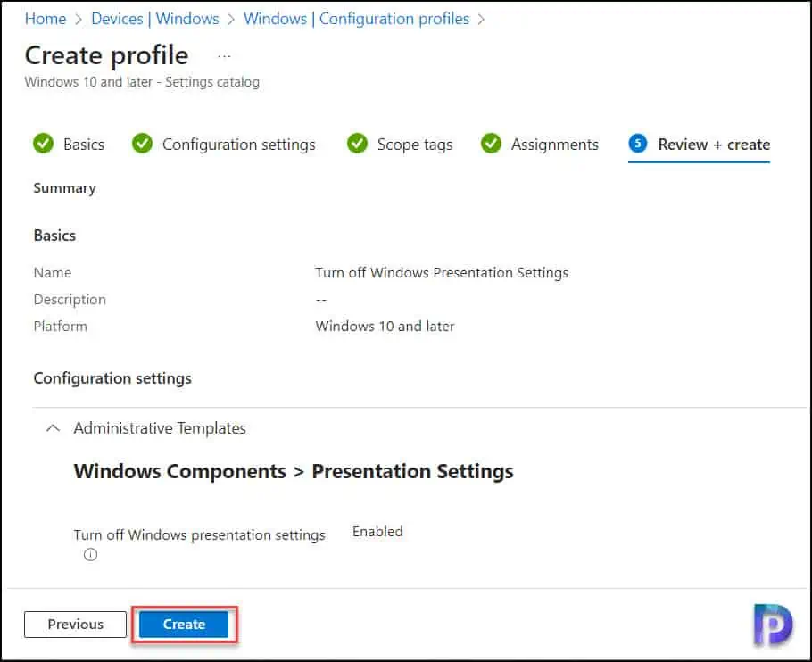Click the Previous button

coord(75,625)
